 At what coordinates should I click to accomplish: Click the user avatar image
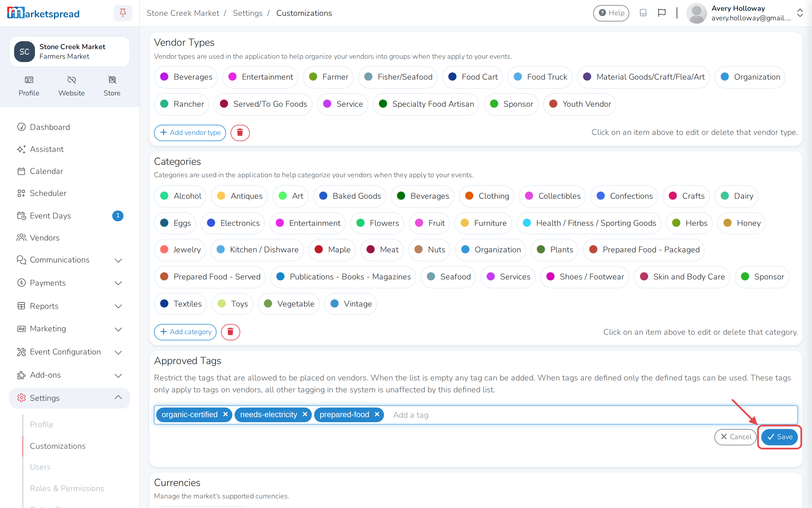point(697,13)
